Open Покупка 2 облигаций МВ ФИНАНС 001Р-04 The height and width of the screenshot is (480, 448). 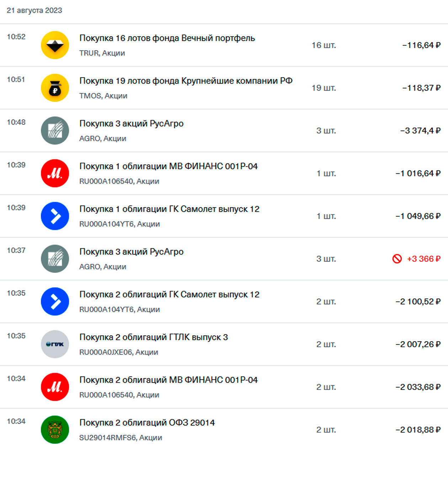224,387
